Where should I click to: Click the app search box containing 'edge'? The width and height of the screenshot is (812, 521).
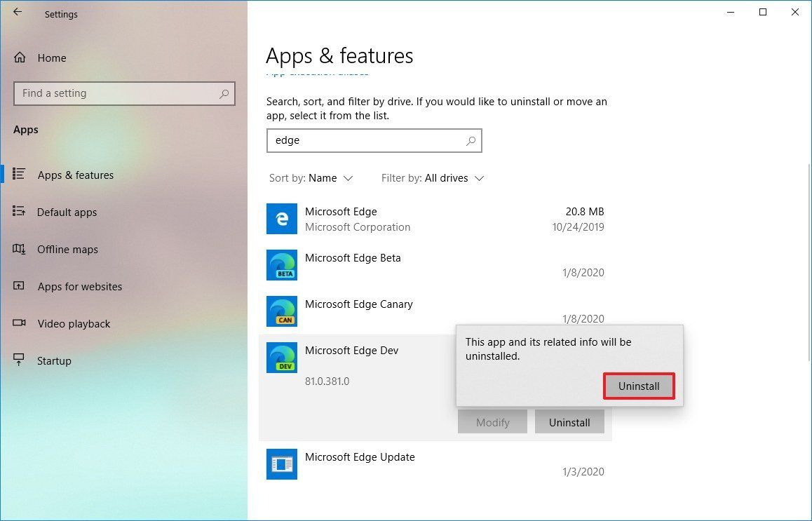pyautogui.click(x=374, y=140)
